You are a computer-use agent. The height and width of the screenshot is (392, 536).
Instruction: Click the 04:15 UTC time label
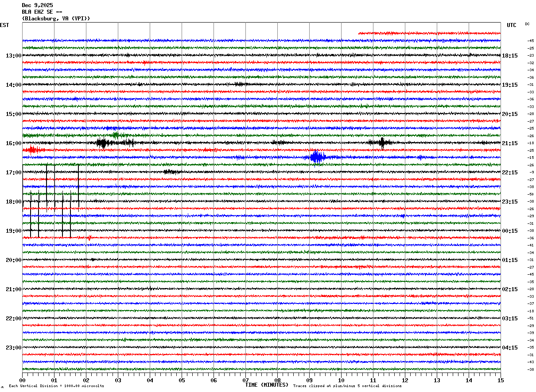click(510, 347)
